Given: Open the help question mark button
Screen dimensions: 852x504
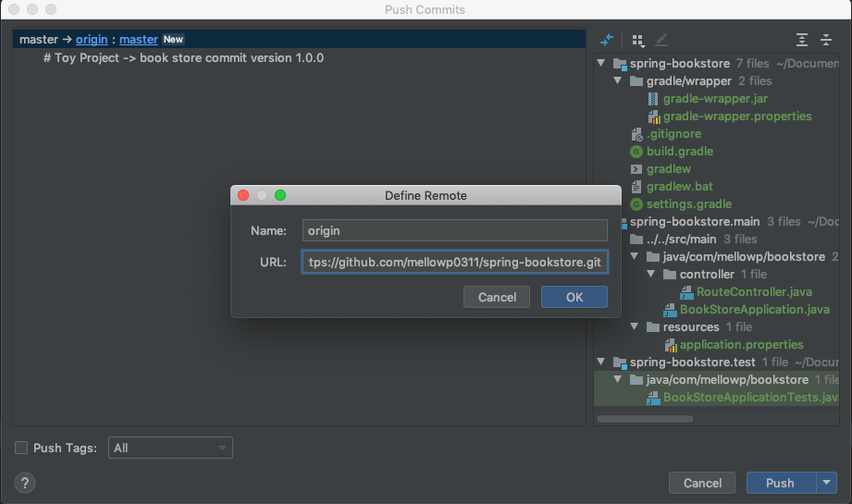Looking at the screenshot, I should point(25,483).
